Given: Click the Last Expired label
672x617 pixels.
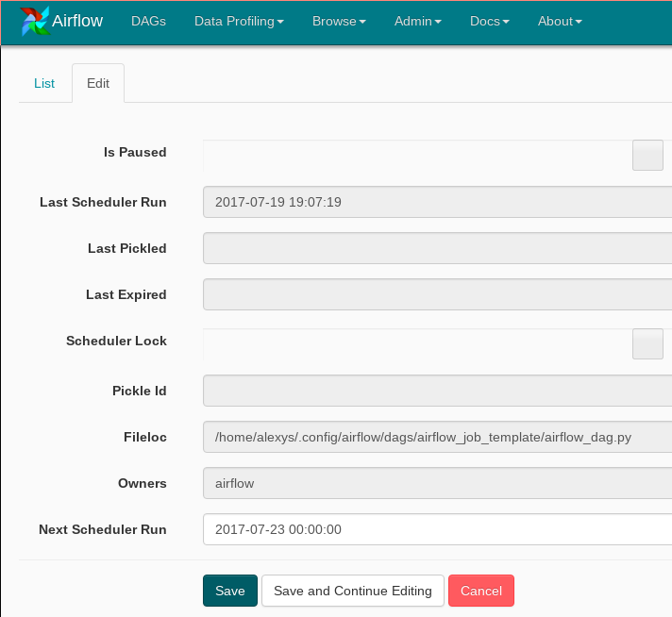Looking at the screenshot, I should point(126,294).
